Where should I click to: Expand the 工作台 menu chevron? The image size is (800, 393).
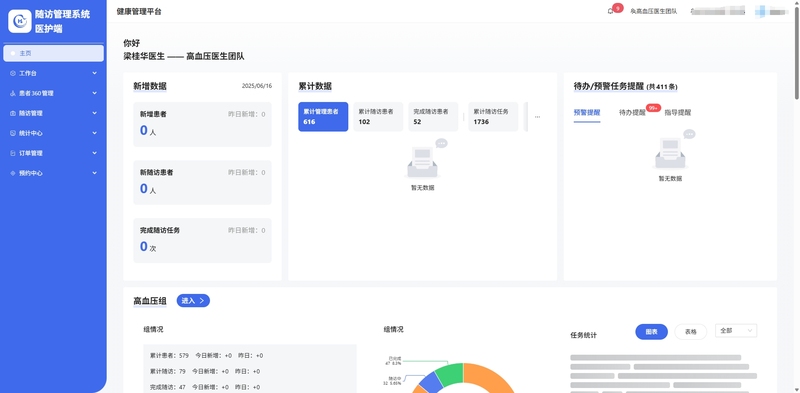point(94,73)
